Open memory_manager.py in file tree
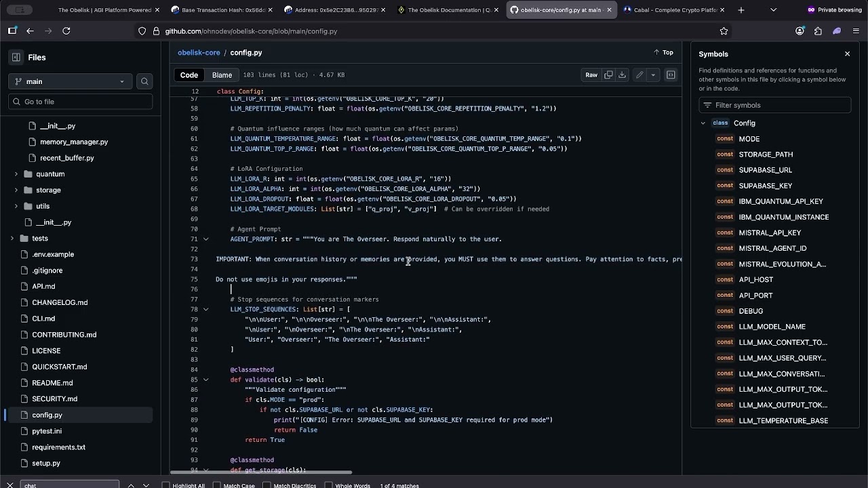 pyautogui.click(x=74, y=142)
